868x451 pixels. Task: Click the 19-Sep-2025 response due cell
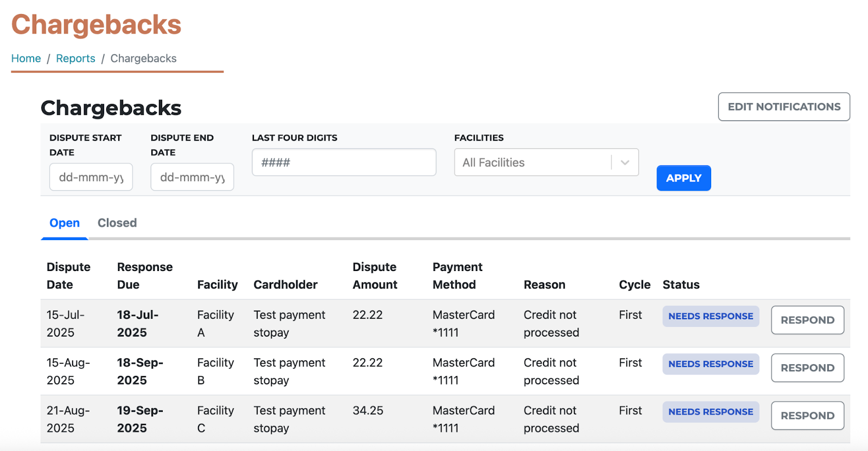[140, 419]
